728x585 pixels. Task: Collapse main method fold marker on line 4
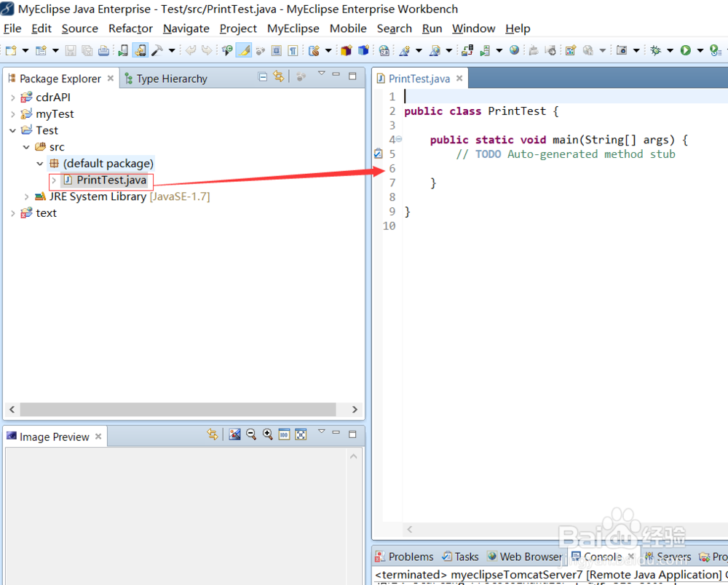(399, 139)
